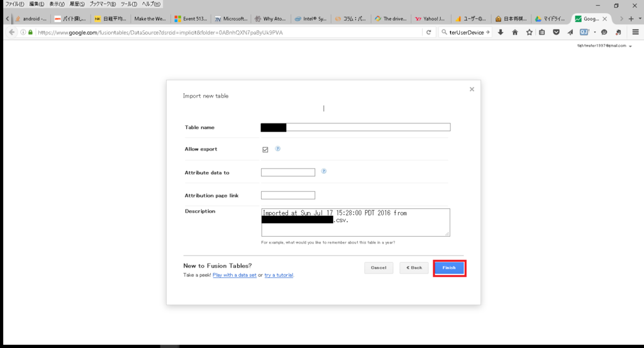Image resolution: width=644 pixels, height=348 pixels.
Task: Switch to the Intel Sy... tab
Action: click(311, 19)
